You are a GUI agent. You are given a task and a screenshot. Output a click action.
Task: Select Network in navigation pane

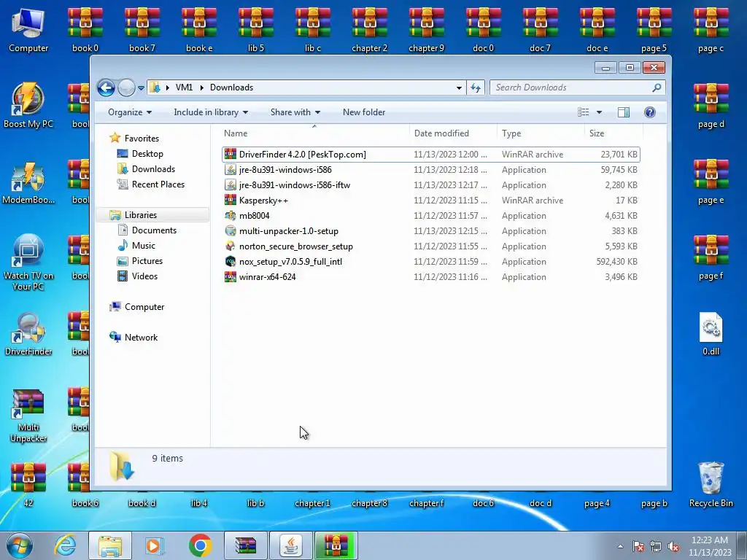141,337
